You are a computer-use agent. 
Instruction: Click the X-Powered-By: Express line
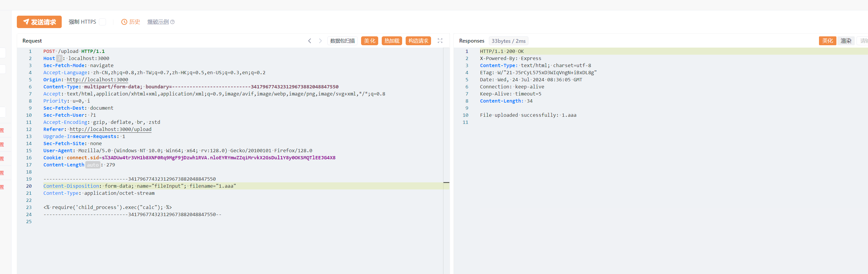pos(510,59)
